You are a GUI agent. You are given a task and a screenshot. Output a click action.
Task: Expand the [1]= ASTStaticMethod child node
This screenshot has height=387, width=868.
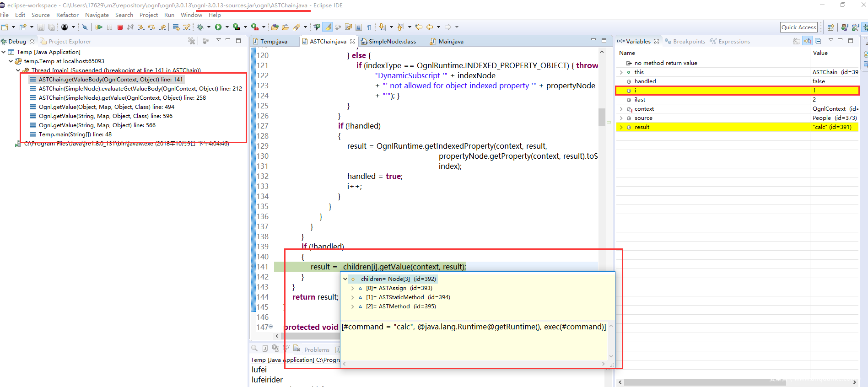[x=352, y=297]
